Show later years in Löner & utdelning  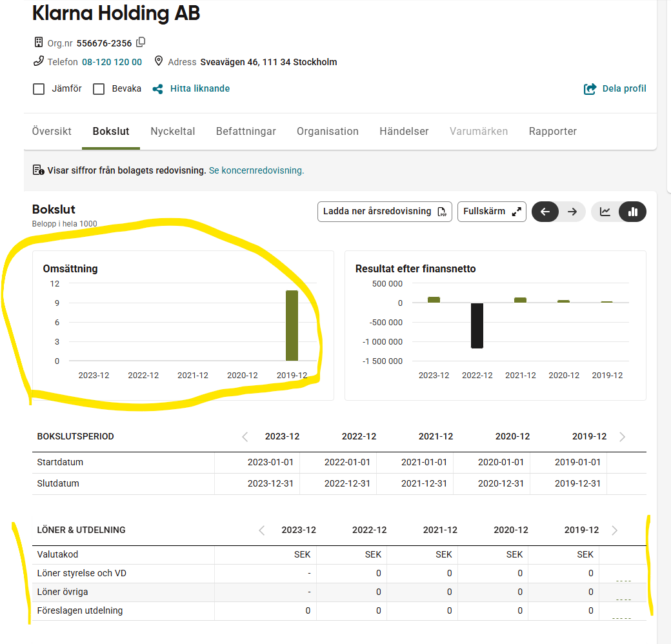click(262, 530)
